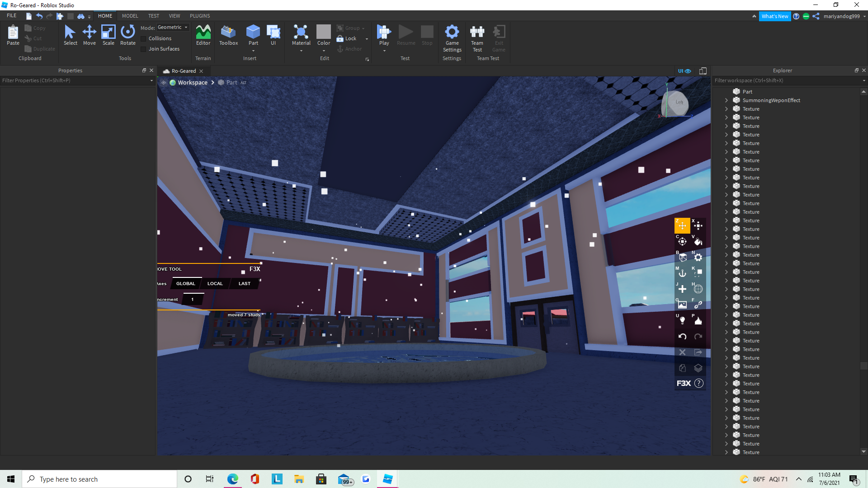
Task: Select the F3X Weld link tool (F)
Action: pyautogui.click(x=698, y=305)
